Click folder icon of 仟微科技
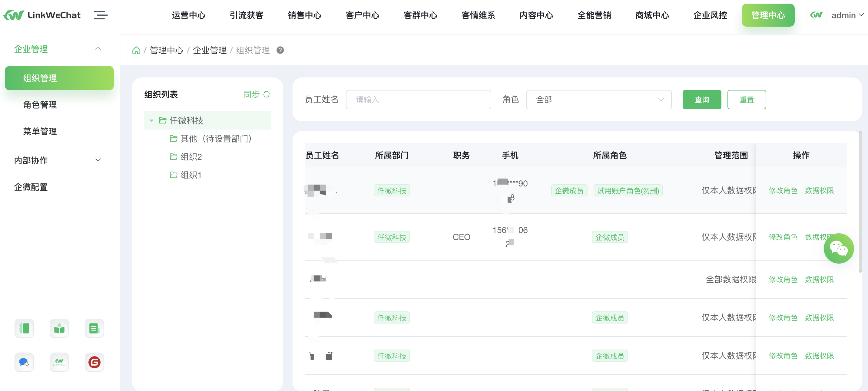The width and height of the screenshot is (868, 391). [x=163, y=120]
